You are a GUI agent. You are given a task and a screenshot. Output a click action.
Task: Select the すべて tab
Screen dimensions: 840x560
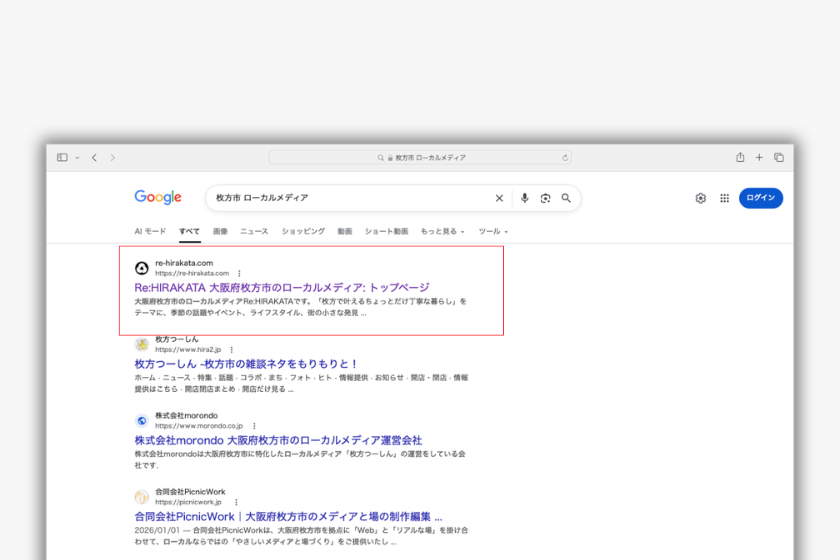coord(190,232)
